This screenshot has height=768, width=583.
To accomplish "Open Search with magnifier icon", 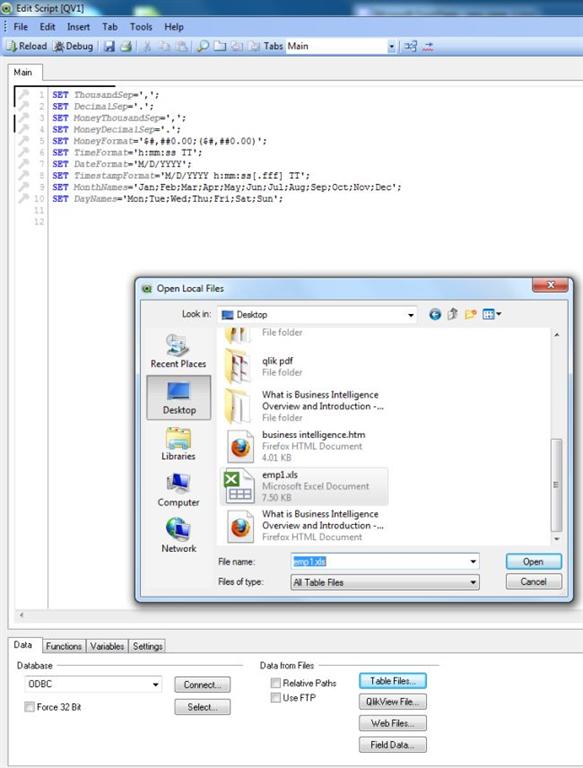I will point(202,46).
